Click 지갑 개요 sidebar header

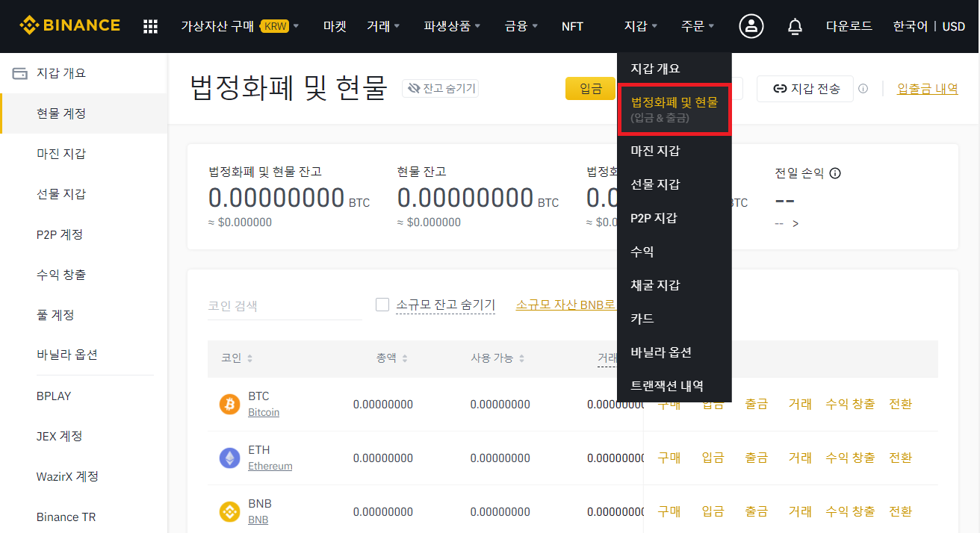[x=84, y=73]
